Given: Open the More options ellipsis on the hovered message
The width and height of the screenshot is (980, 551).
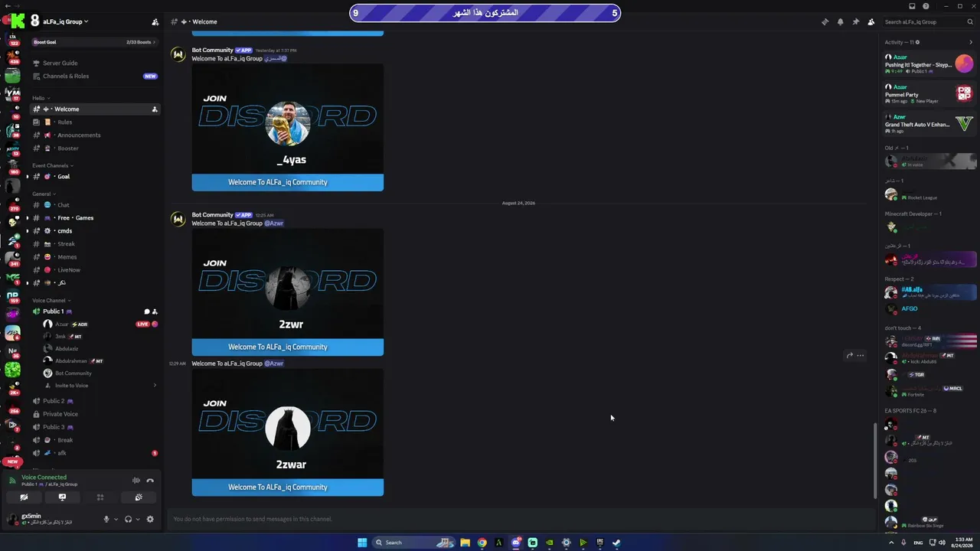Looking at the screenshot, I should point(861,355).
